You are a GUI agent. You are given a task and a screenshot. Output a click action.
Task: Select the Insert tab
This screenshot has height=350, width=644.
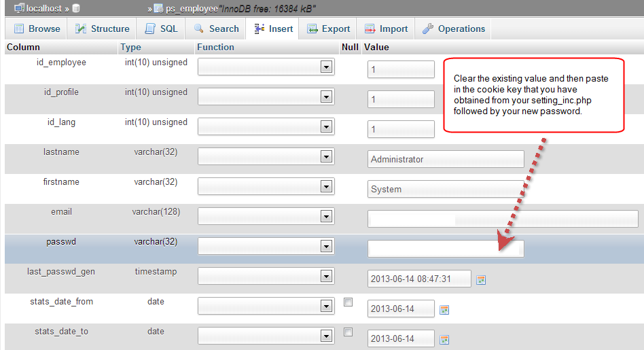pyautogui.click(x=272, y=29)
